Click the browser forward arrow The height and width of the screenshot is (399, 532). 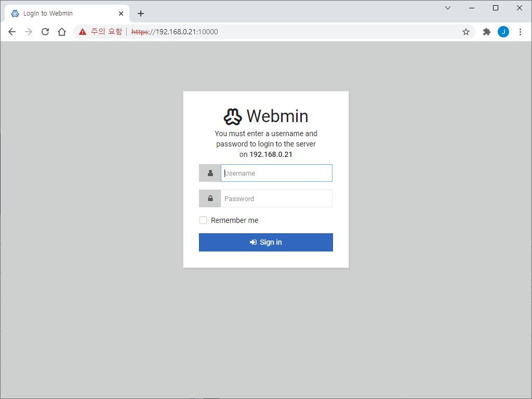click(x=29, y=32)
